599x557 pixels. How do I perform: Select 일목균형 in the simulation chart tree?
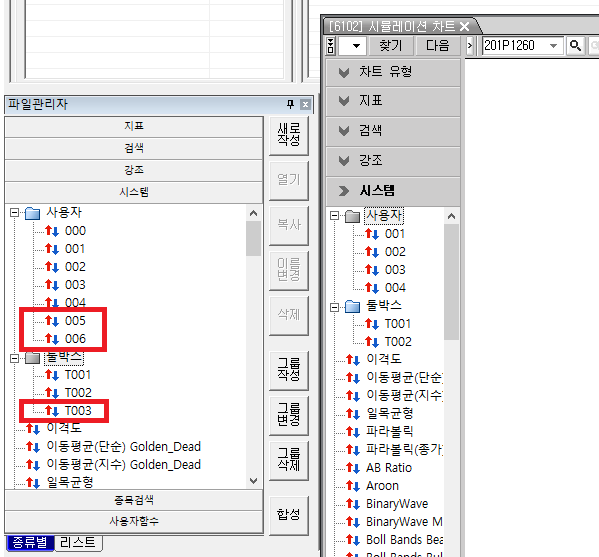tap(390, 413)
